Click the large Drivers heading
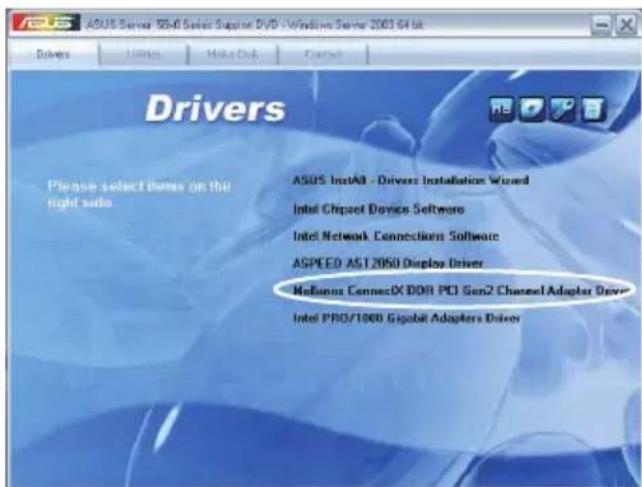Viewport: 642px width, 487px height. coord(215,109)
